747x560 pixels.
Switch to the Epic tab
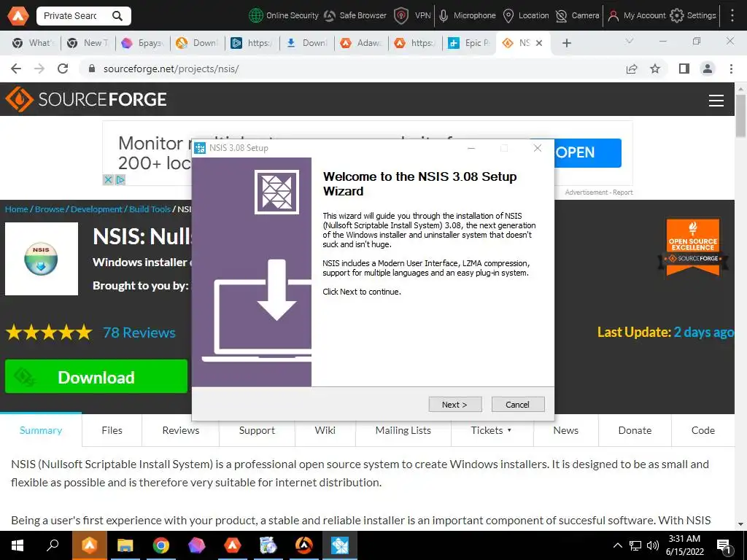click(469, 43)
